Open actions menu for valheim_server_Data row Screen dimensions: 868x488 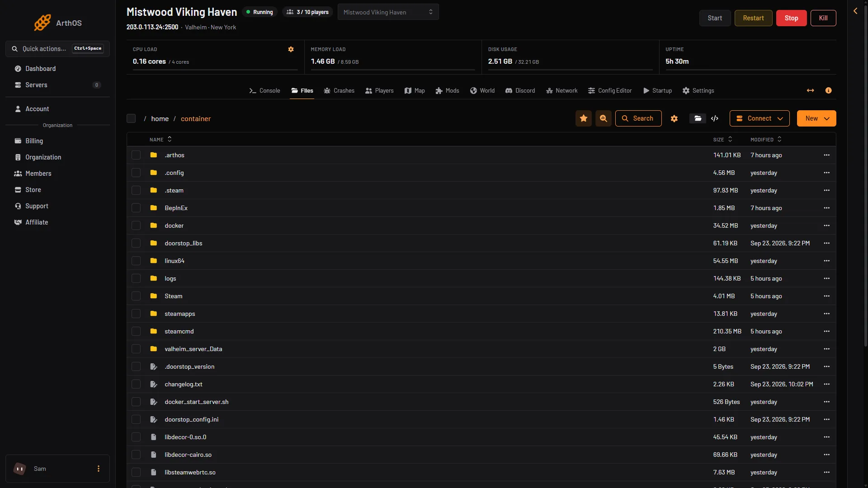pyautogui.click(x=826, y=349)
